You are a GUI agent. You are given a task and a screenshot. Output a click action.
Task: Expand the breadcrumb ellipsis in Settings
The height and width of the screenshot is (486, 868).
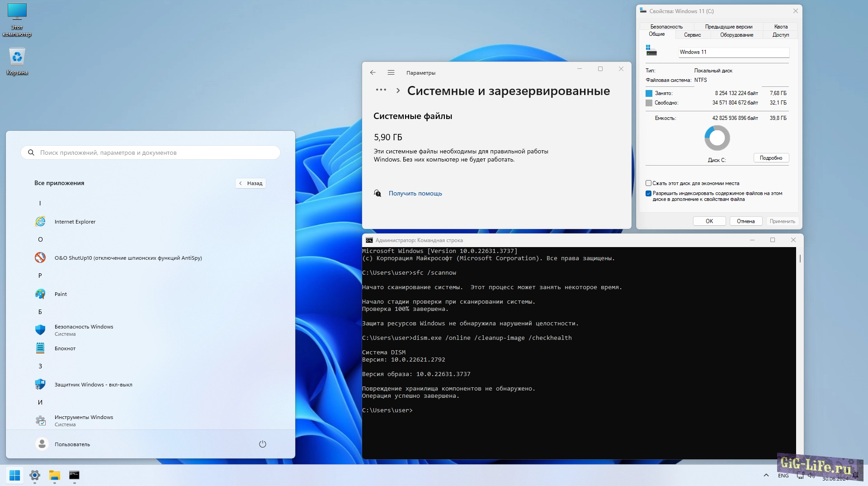pos(381,90)
